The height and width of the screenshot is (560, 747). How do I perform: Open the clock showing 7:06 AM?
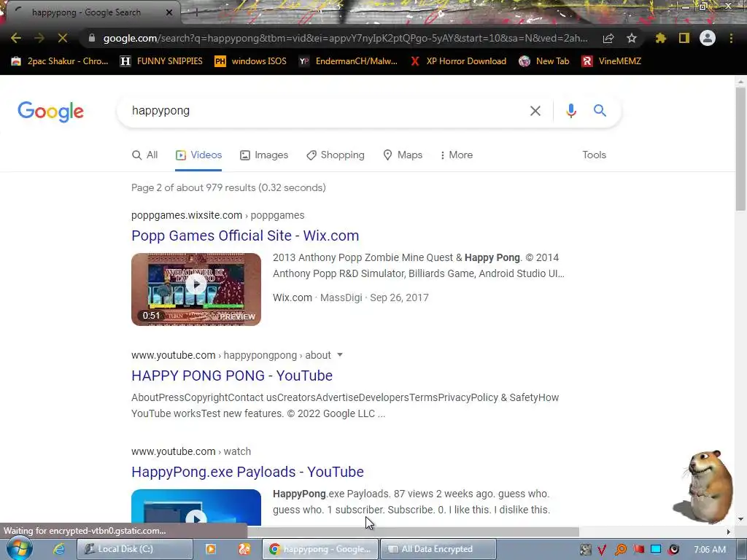click(710, 550)
